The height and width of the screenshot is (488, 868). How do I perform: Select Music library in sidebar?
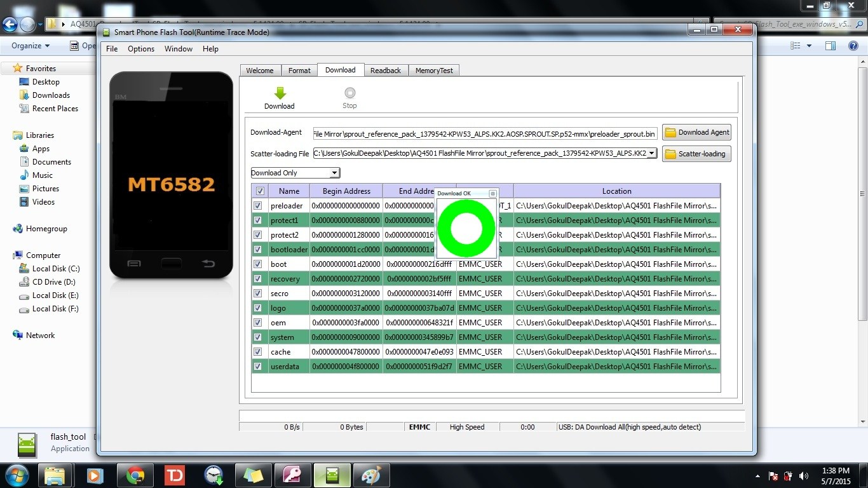point(43,175)
